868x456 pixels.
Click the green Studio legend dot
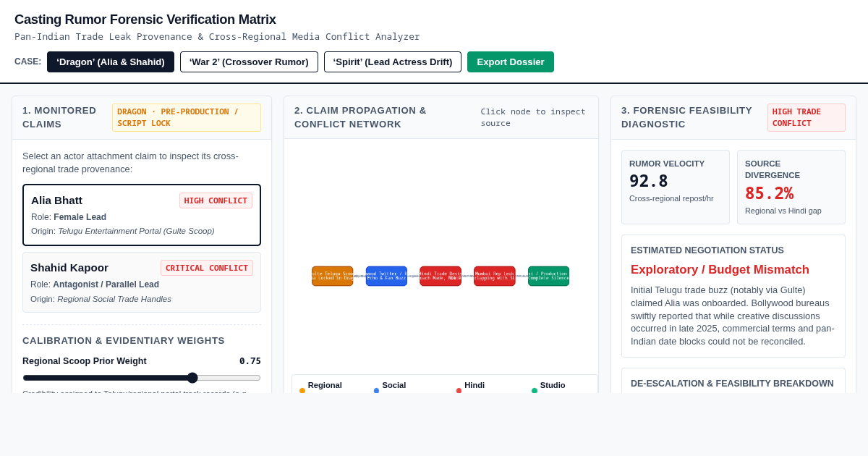535,391
